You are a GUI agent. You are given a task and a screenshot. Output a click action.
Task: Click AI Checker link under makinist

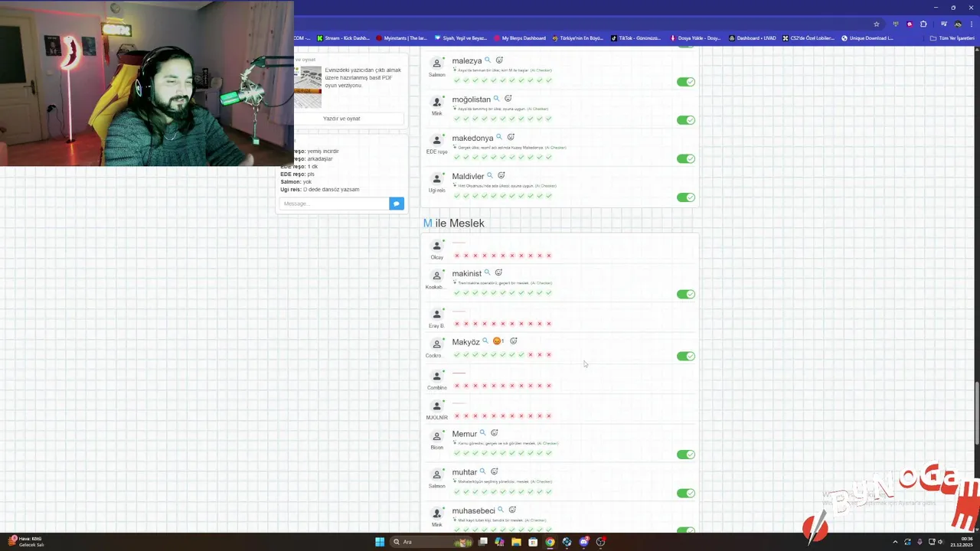pos(541,283)
